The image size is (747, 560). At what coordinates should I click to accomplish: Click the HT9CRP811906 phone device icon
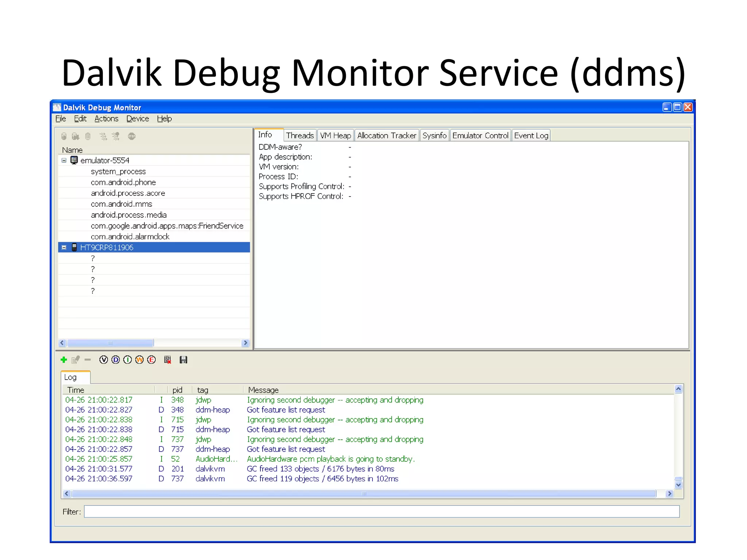(74, 248)
